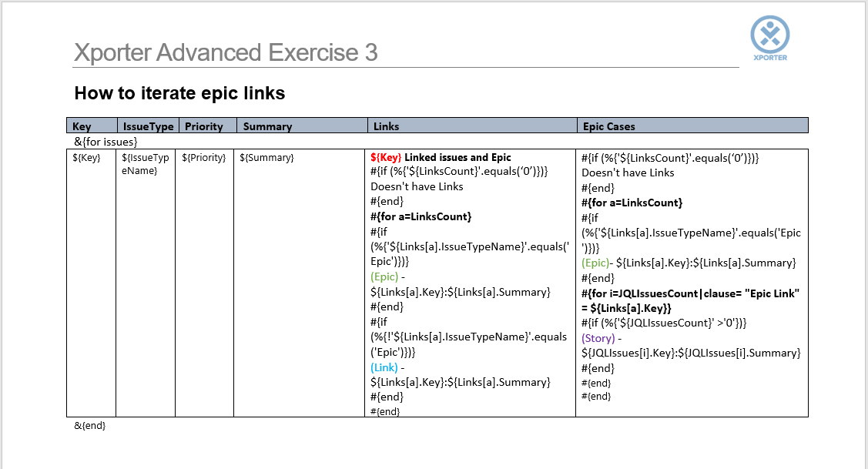
Task: Select the ${IssueTypeName} placeholder cell
Action: pos(145,164)
